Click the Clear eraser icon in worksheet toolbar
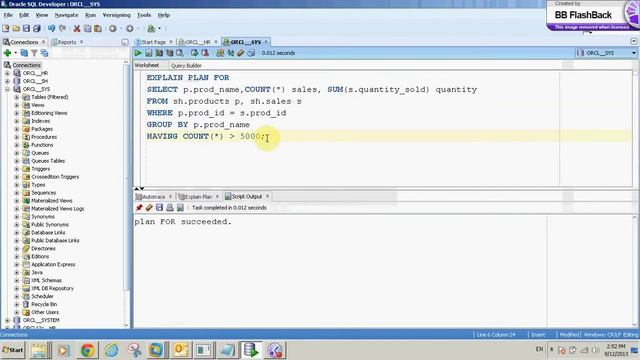 (240, 53)
